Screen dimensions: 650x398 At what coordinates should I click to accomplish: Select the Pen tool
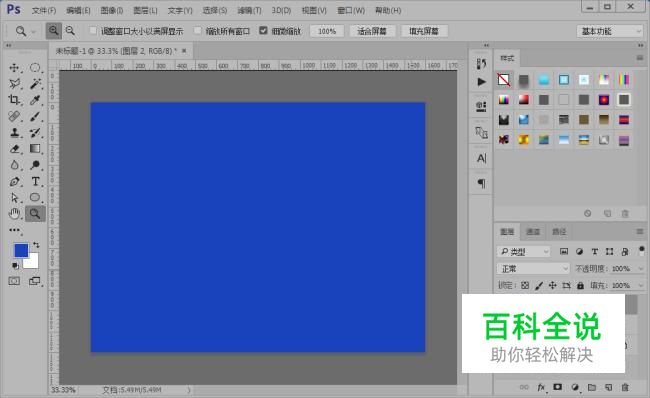click(x=15, y=181)
